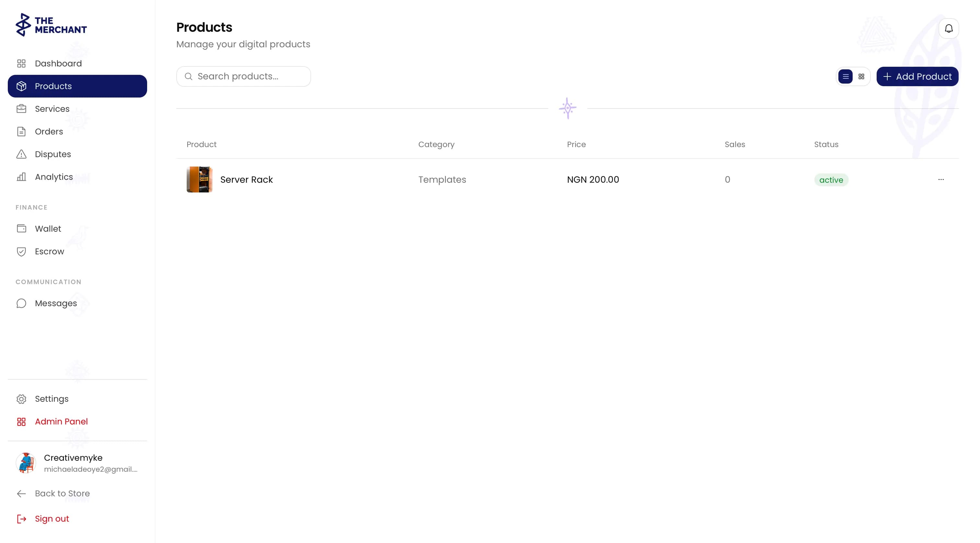Click the red Admin Panel icon
The image size is (980, 543).
pos(21,422)
